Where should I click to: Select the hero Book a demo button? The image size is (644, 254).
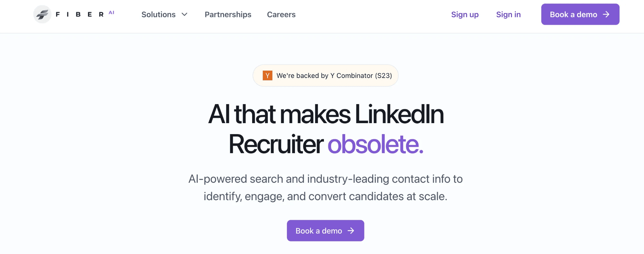click(325, 231)
